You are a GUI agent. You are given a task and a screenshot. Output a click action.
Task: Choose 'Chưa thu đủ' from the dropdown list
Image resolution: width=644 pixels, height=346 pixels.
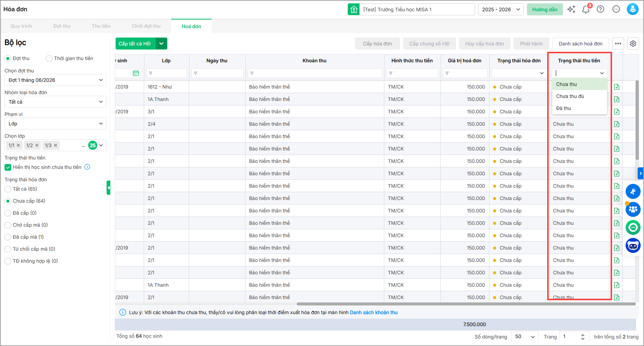click(570, 96)
